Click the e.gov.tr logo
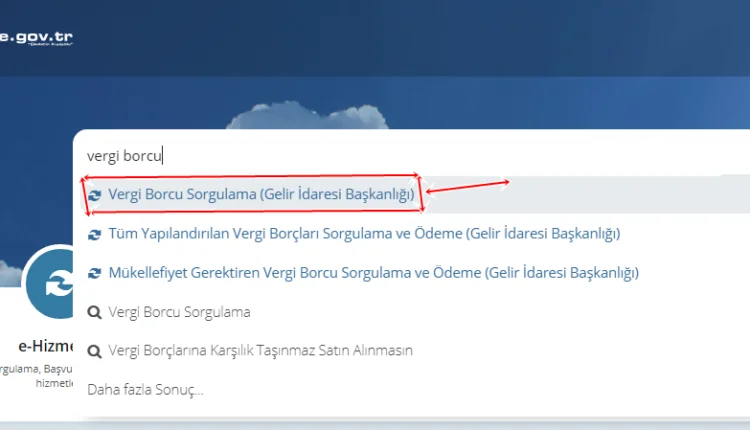The image size is (750, 430). (x=36, y=38)
